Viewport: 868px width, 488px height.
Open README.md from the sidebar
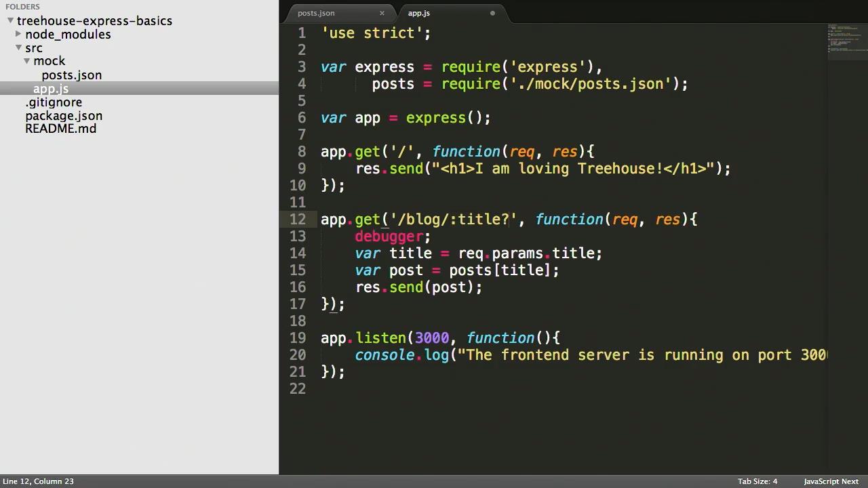60,129
